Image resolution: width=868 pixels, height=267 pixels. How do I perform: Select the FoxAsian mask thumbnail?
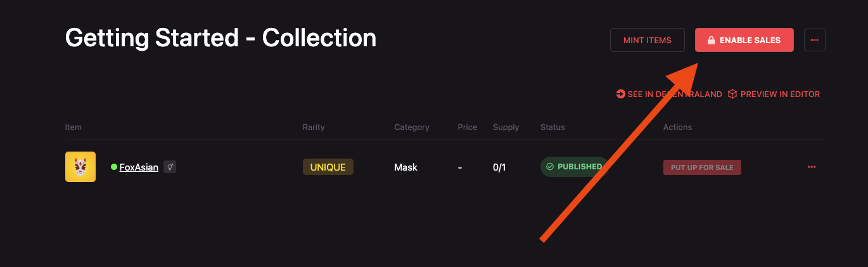pyautogui.click(x=80, y=167)
